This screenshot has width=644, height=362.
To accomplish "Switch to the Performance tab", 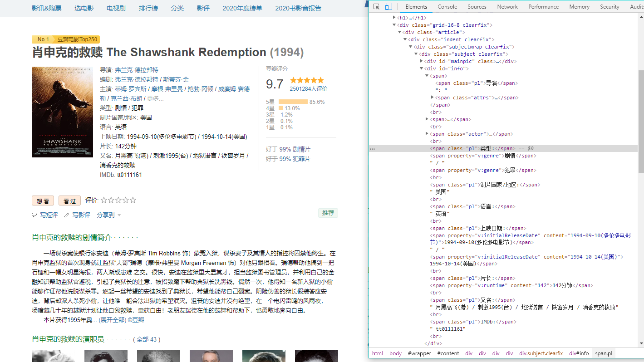I will point(544,7).
